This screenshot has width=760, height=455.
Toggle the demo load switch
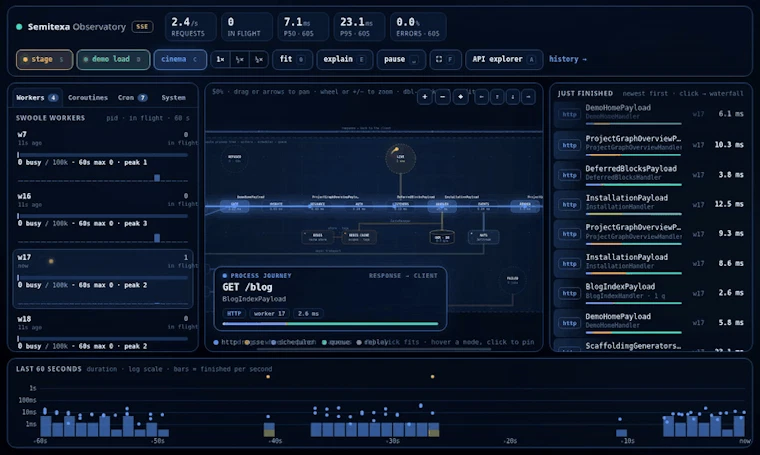coord(113,60)
